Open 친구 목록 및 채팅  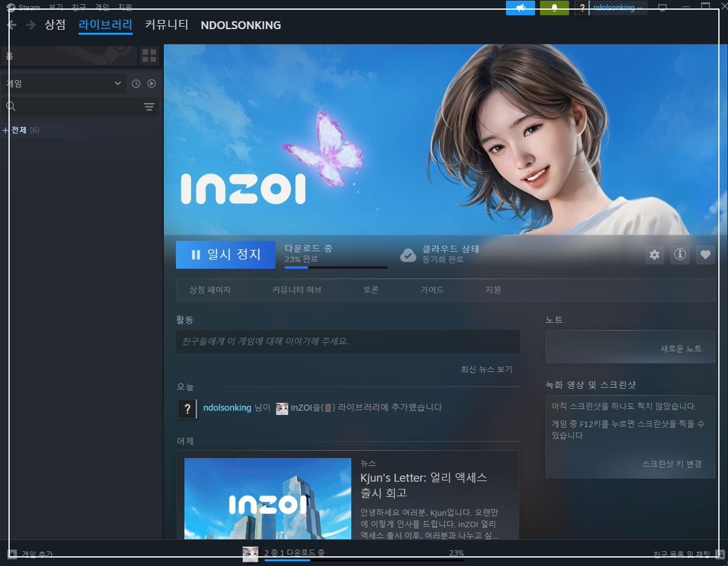pos(681,554)
